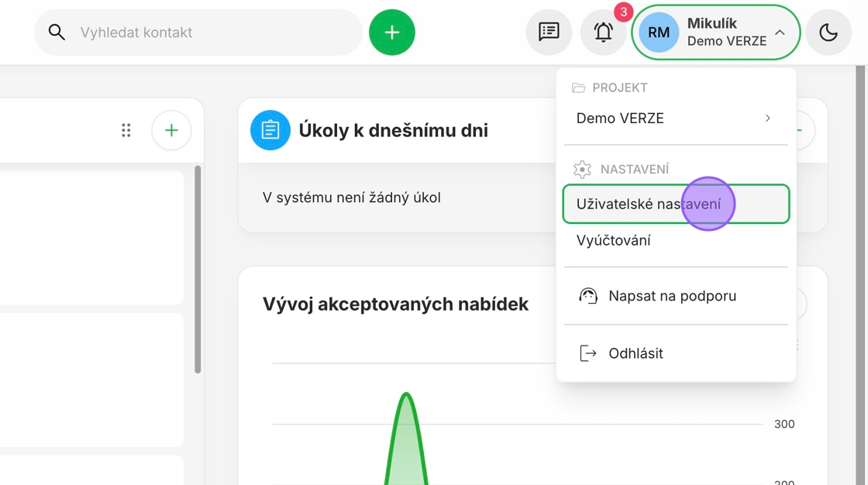The image size is (868, 485).
Task: Open the messages chat icon
Action: [549, 32]
